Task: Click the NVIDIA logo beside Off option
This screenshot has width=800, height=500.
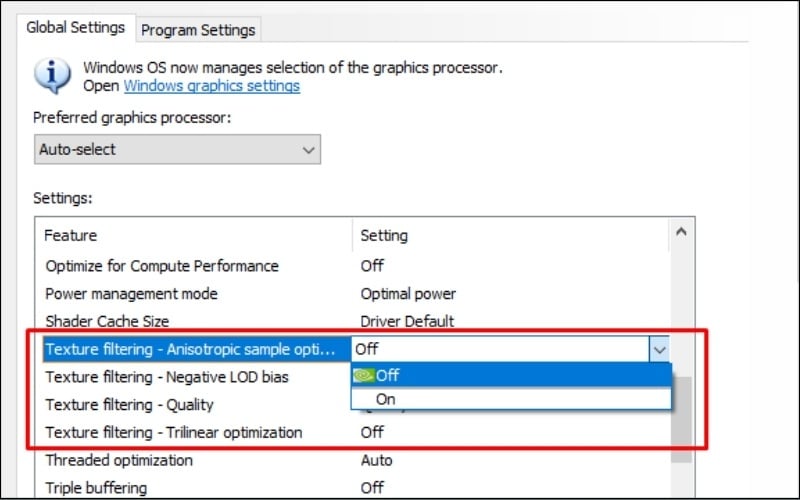Action: (364, 375)
